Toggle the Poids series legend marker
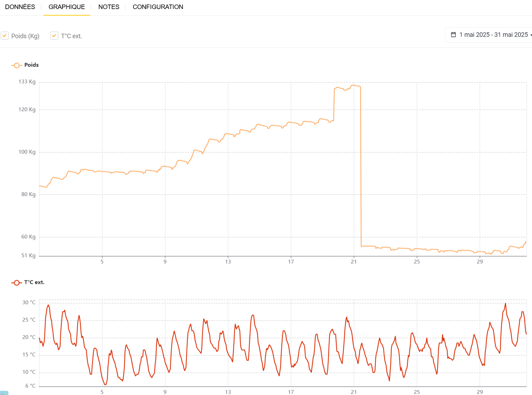The image size is (532, 395). [x=16, y=65]
